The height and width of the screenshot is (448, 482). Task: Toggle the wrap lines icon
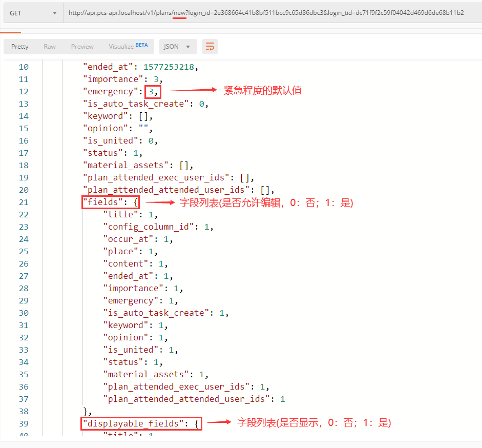click(x=209, y=47)
